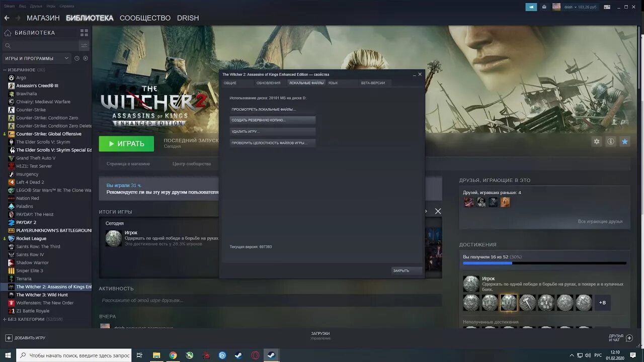Select Terraria in the library list
The width and height of the screenshot is (644, 362).
coord(24,279)
